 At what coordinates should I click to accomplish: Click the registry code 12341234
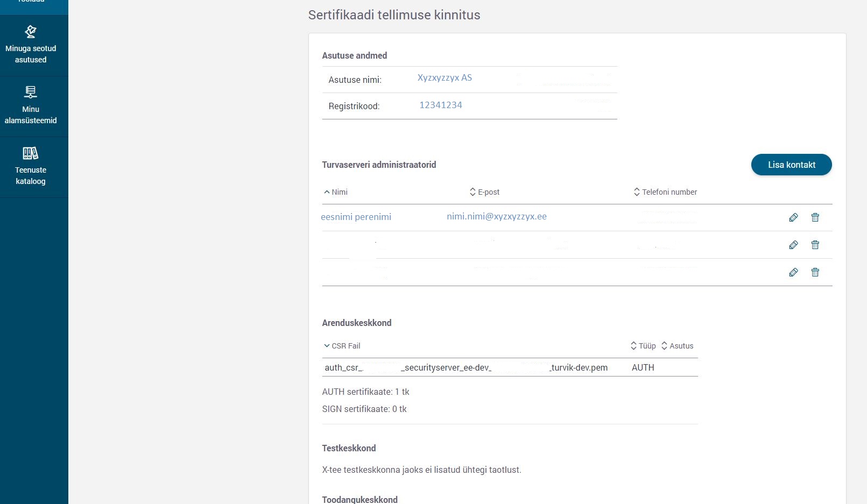pyautogui.click(x=440, y=105)
